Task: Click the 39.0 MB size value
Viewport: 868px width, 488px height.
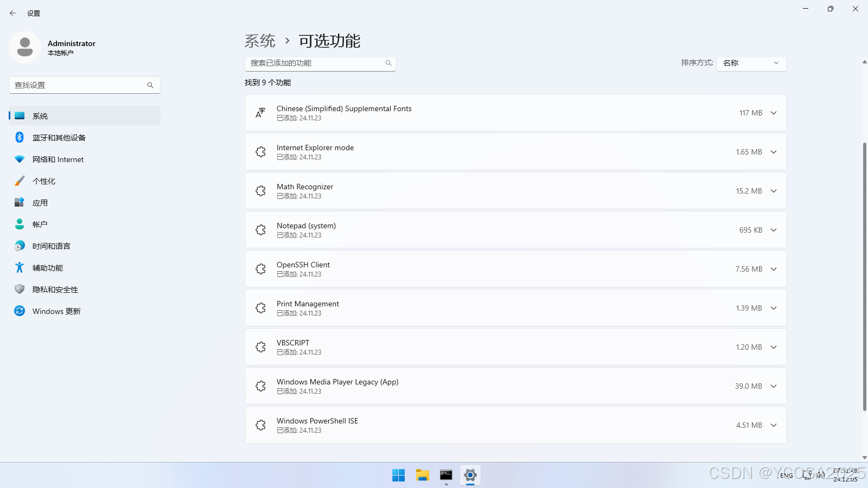Action: pos(749,386)
